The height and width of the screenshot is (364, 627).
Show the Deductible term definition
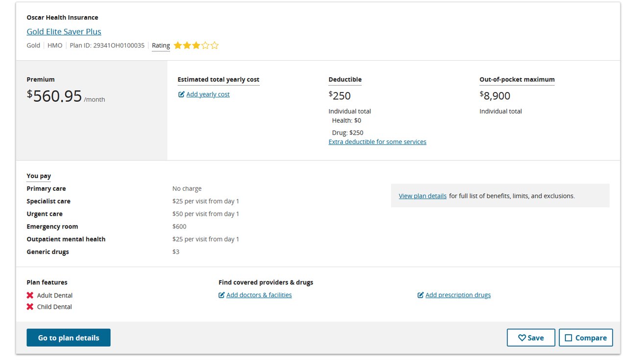pyautogui.click(x=345, y=79)
